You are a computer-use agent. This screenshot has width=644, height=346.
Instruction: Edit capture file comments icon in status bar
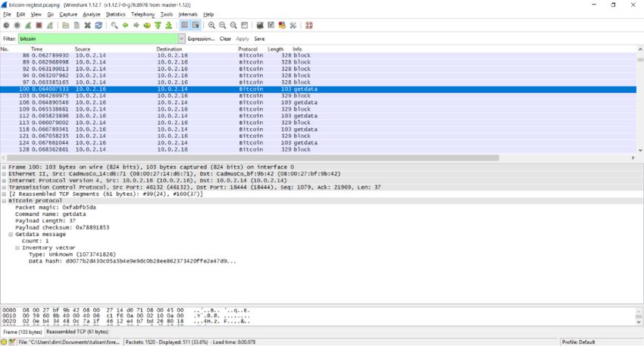point(12,342)
